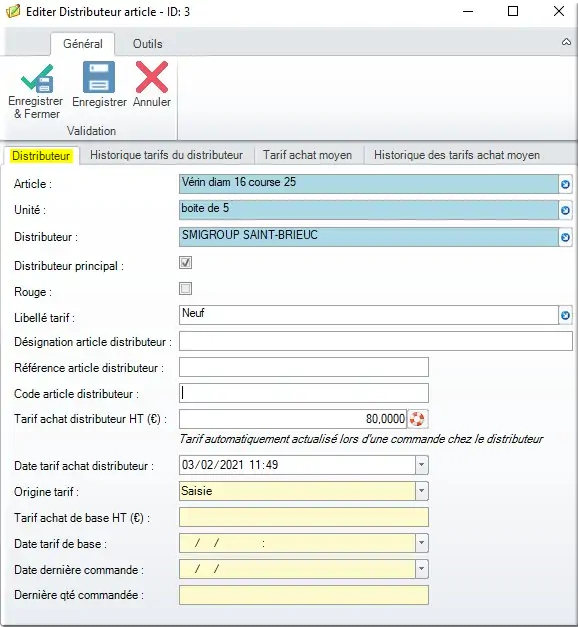Image resolution: width=578 pixels, height=627 pixels.
Task: Click the lifebuoy icon beside the tarif achat field
Action: click(x=417, y=419)
